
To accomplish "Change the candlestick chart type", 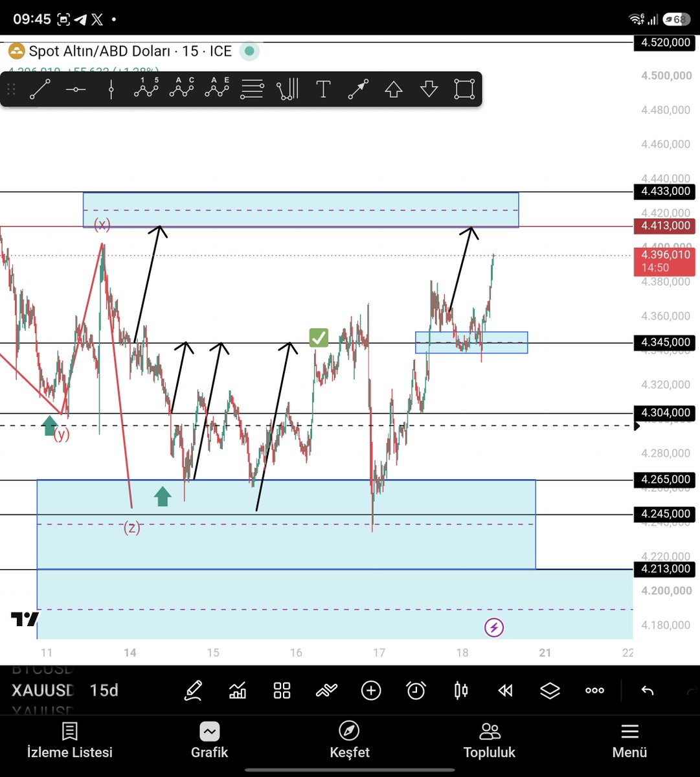I will point(461,691).
